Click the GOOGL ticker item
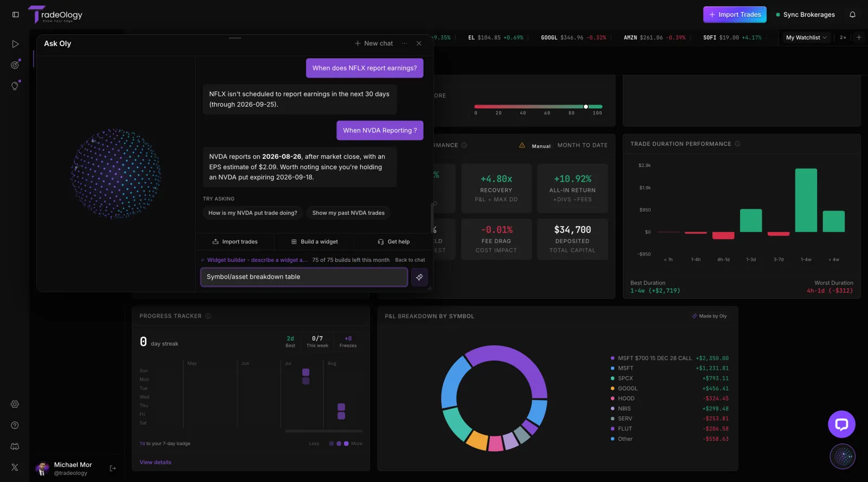 point(573,37)
